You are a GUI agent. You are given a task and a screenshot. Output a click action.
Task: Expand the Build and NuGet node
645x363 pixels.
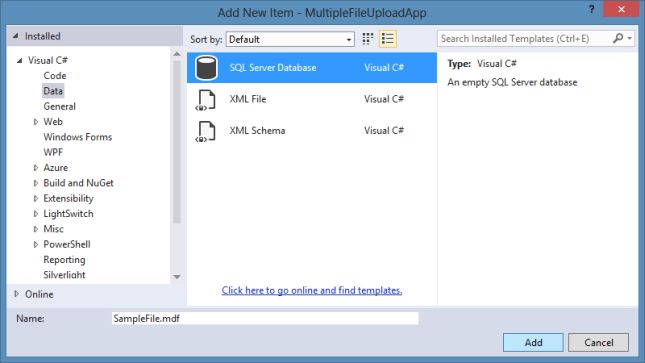pyautogui.click(x=36, y=183)
